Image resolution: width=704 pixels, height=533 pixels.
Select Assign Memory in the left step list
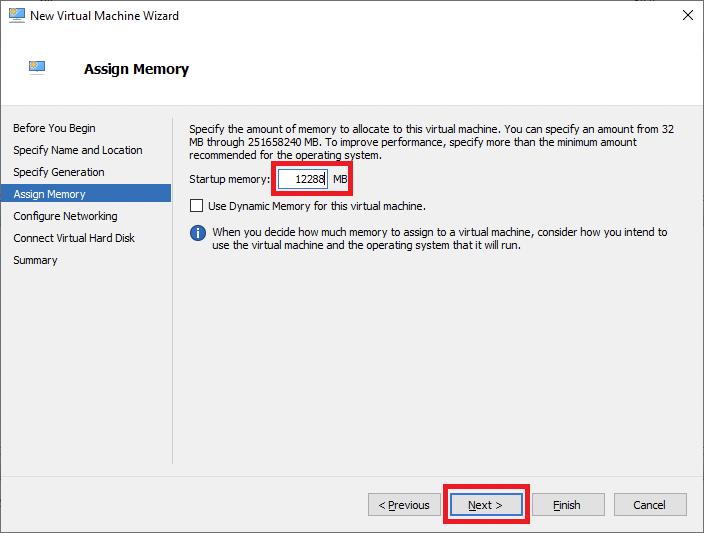click(49, 194)
